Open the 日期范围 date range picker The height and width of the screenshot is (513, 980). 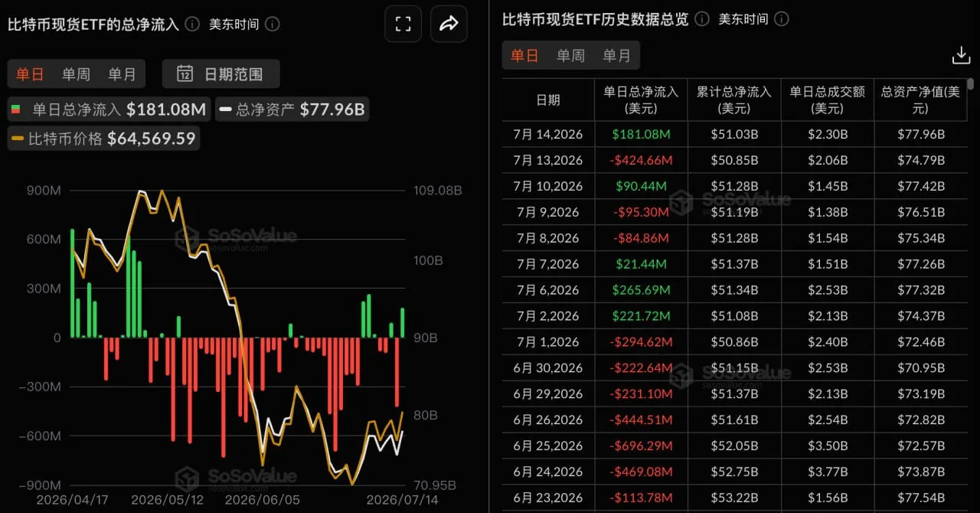click(220, 74)
